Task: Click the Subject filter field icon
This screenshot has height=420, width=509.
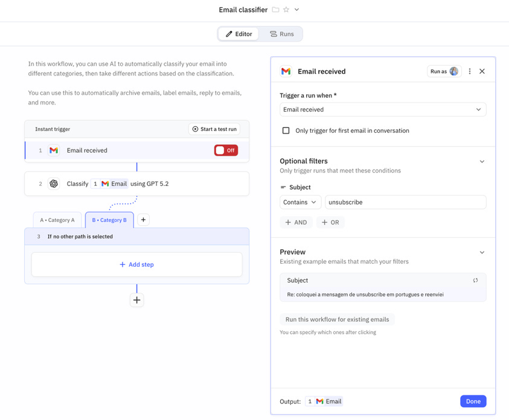Action: [283, 188]
